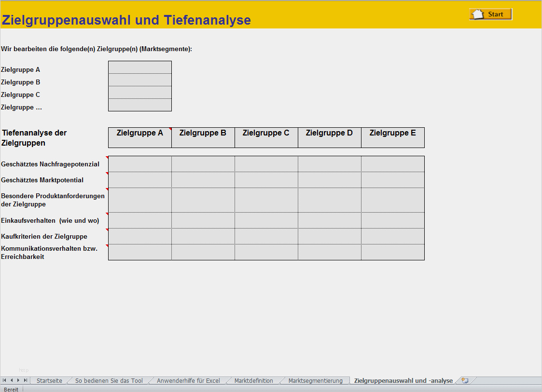Select Geschätztes Marktpotential cell under Zielgruppe C
This screenshot has width=542, height=392.
click(266, 180)
